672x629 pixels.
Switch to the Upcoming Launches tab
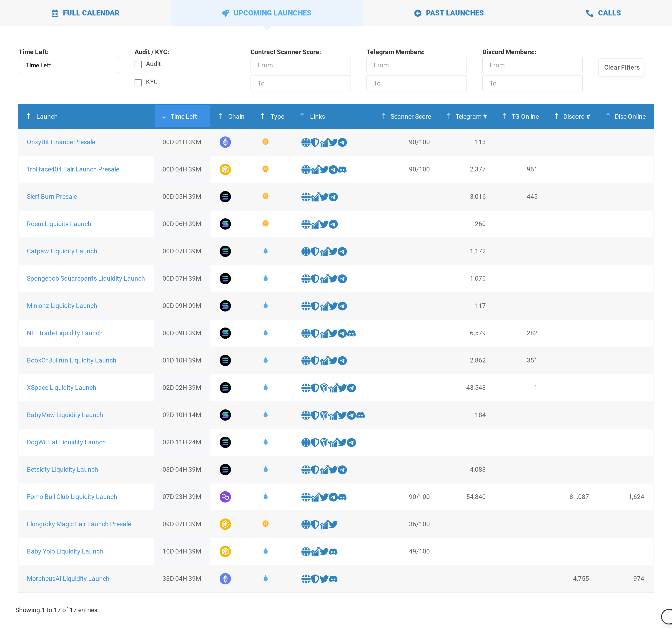pyautogui.click(x=267, y=13)
